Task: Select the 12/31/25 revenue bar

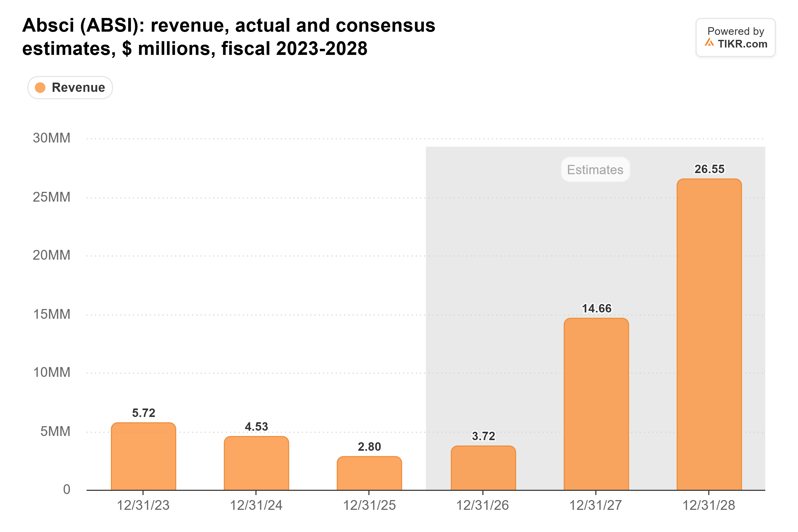Action: click(369, 473)
